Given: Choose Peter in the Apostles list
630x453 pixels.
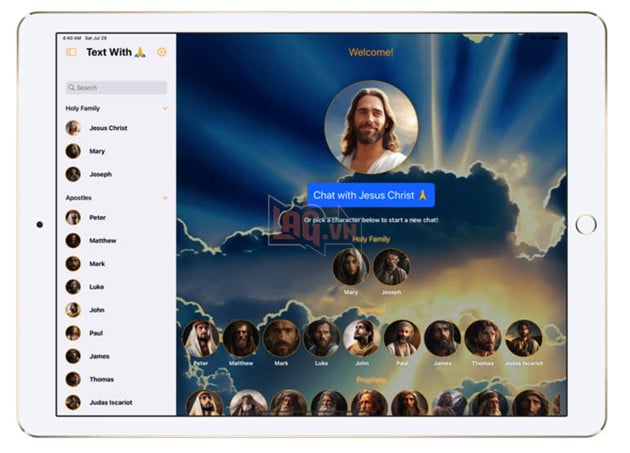Looking at the screenshot, I should pyautogui.click(x=97, y=217).
